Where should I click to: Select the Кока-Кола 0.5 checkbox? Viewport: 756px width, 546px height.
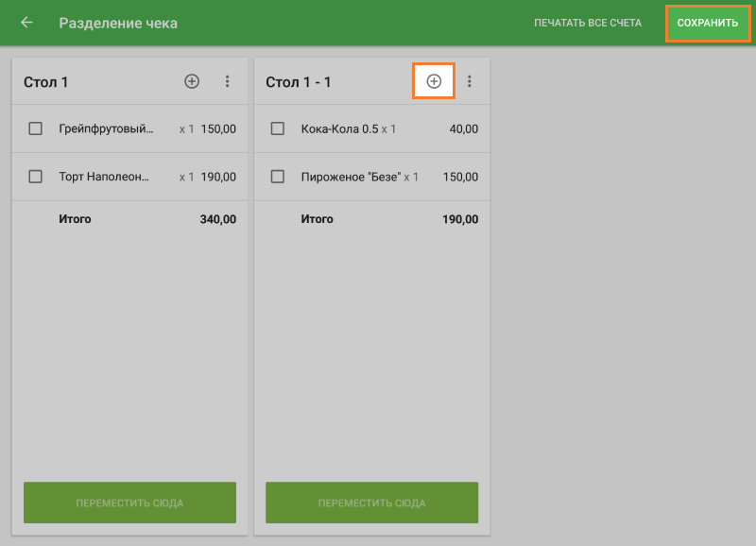pos(278,128)
